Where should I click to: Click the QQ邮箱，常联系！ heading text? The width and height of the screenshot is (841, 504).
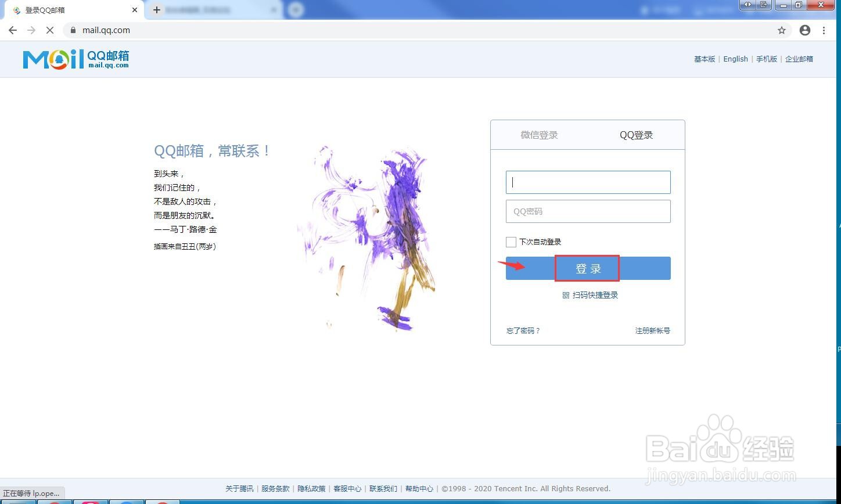(213, 151)
